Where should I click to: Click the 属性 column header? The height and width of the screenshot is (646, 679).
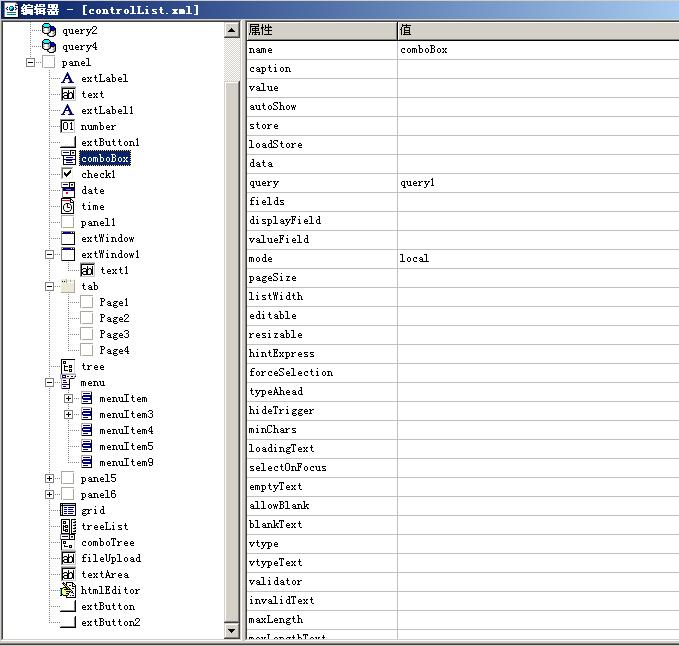[322, 30]
